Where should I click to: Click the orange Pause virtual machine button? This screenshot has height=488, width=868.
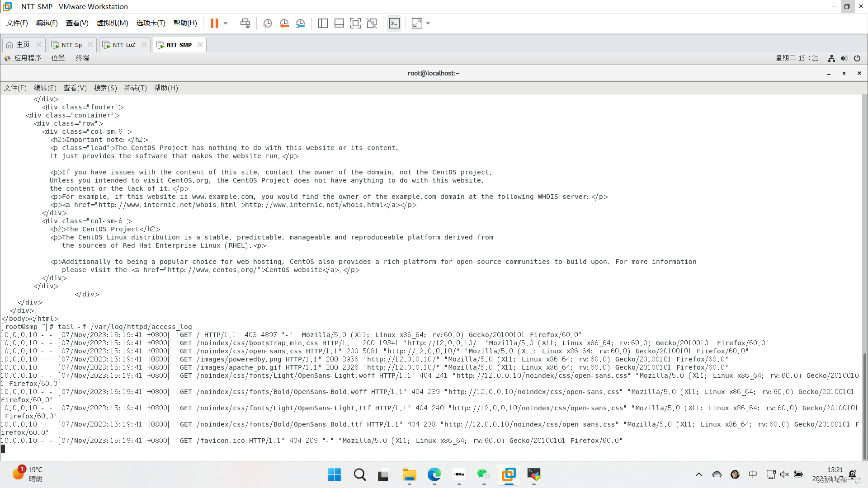click(214, 23)
